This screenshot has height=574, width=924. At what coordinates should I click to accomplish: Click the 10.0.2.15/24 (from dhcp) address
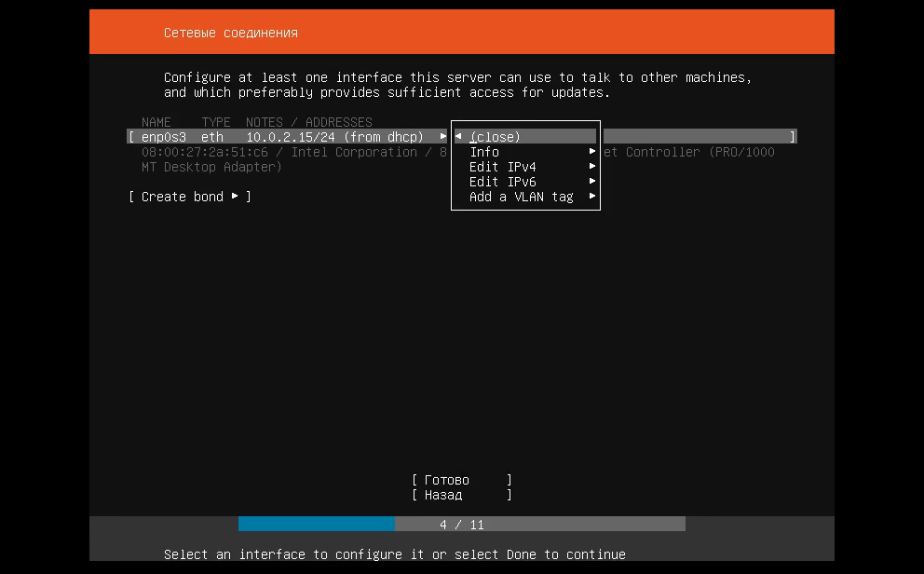pyautogui.click(x=334, y=137)
